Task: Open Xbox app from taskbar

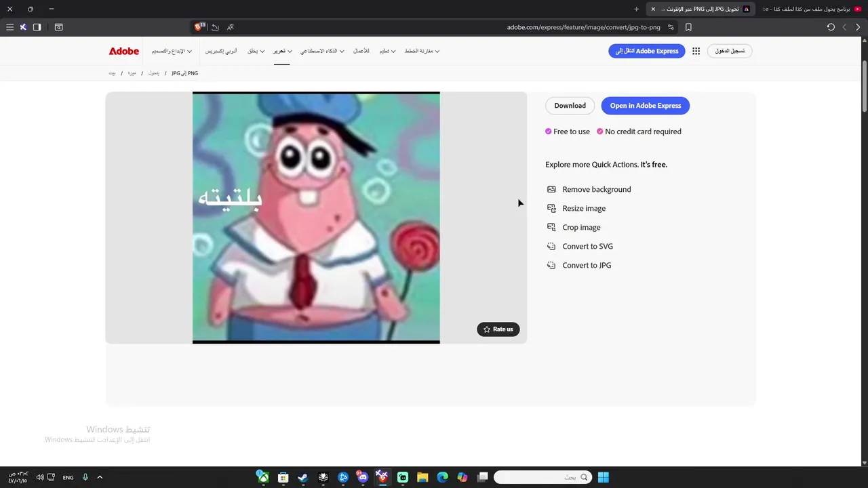Action: tap(262, 477)
